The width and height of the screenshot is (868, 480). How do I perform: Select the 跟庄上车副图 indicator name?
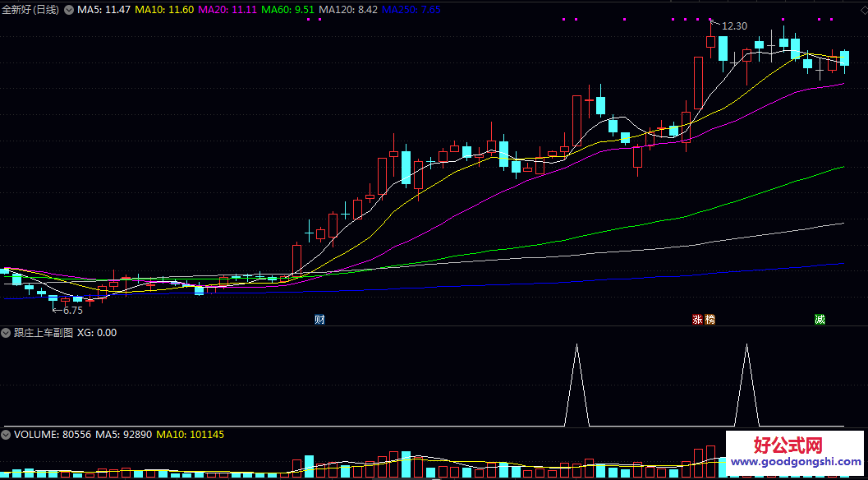[44, 333]
